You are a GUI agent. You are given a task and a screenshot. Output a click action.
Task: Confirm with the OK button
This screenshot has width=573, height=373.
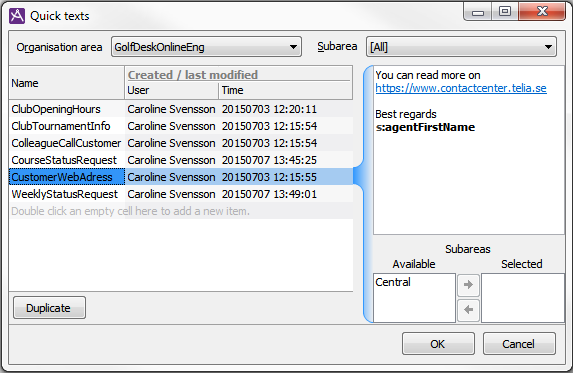pos(438,343)
